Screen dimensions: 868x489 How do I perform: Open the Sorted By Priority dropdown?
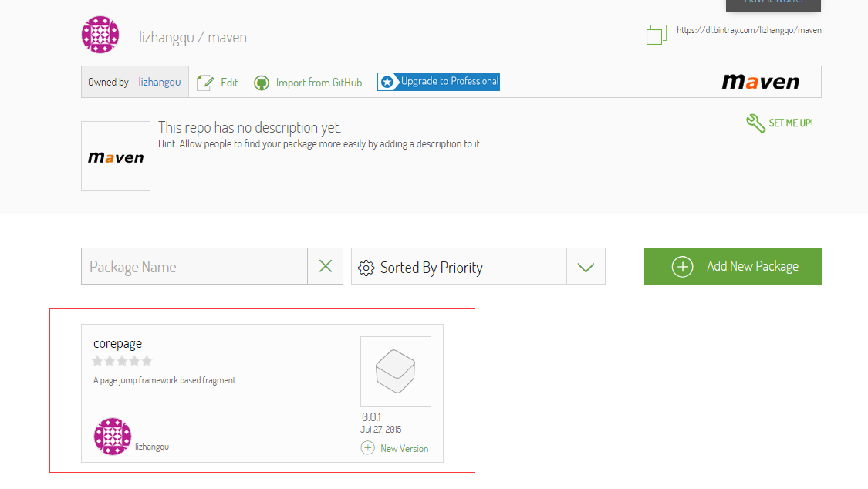click(x=478, y=267)
